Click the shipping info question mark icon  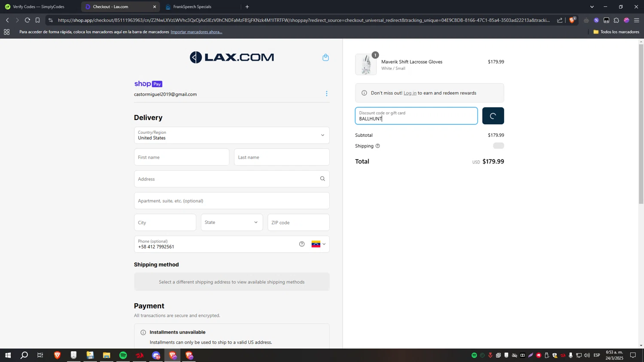coord(378,146)
